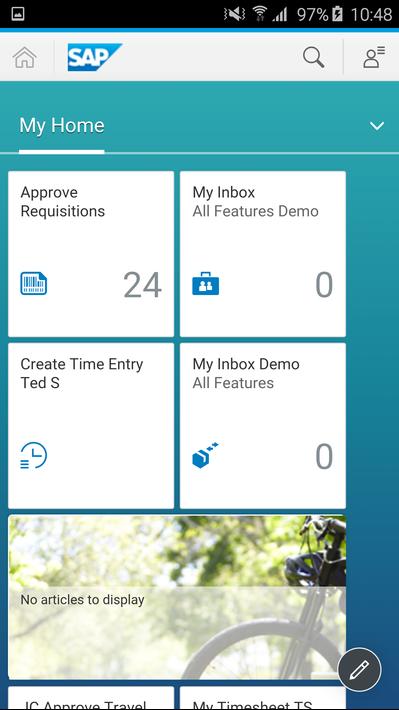Open the Approve Requisitions tile
The image size is (399, 710).
click(x=91, y=254)
